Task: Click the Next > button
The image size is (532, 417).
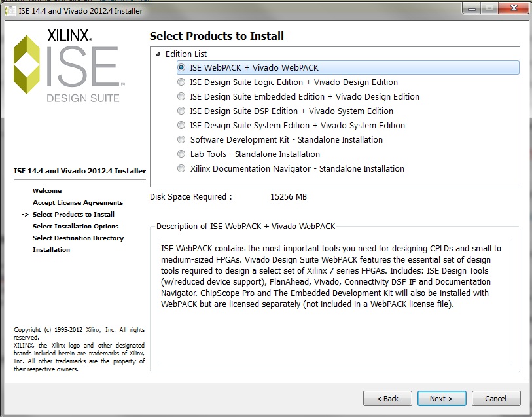Action: pyautogui.click(x=442, y=398)
